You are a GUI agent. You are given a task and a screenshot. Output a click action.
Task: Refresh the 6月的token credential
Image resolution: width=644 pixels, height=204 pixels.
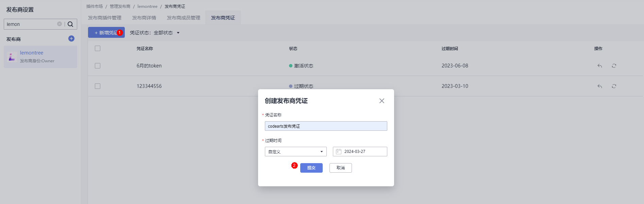pyautogui.click(x=614, y=66)
